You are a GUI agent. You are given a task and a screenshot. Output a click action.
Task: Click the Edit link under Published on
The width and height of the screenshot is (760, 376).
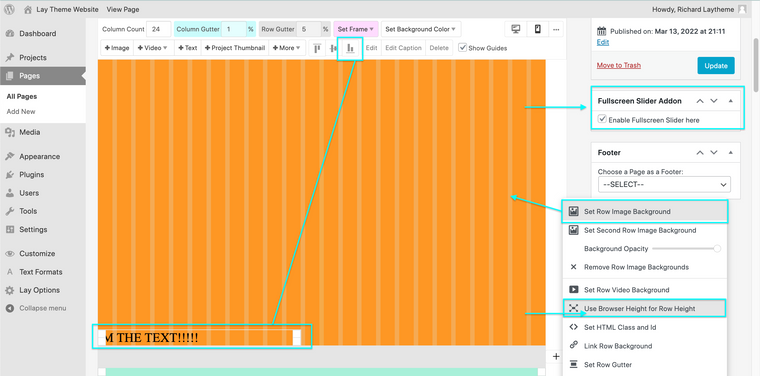[x=602, y=43]
